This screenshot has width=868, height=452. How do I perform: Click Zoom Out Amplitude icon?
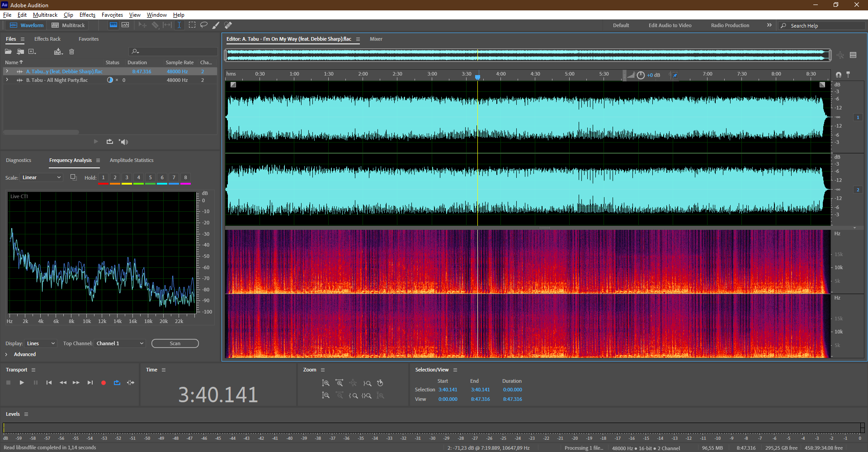point(325,395)
